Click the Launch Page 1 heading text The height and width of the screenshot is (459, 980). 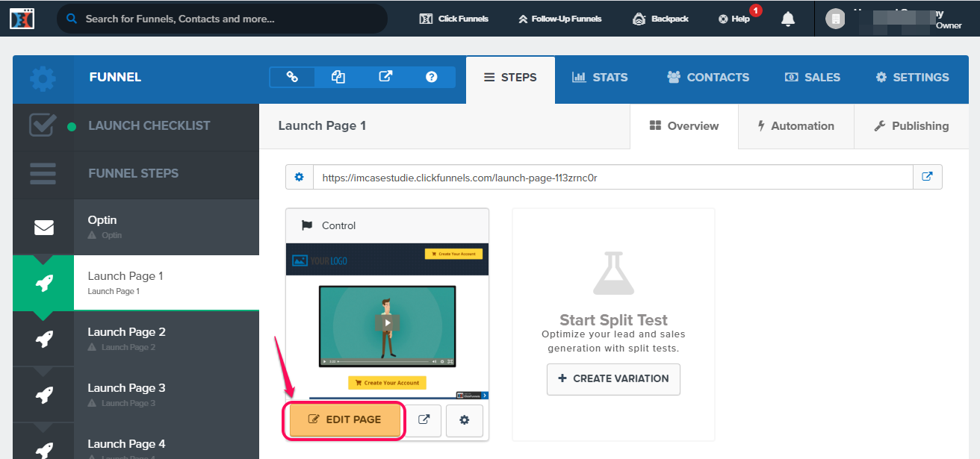tap(322, 125)
